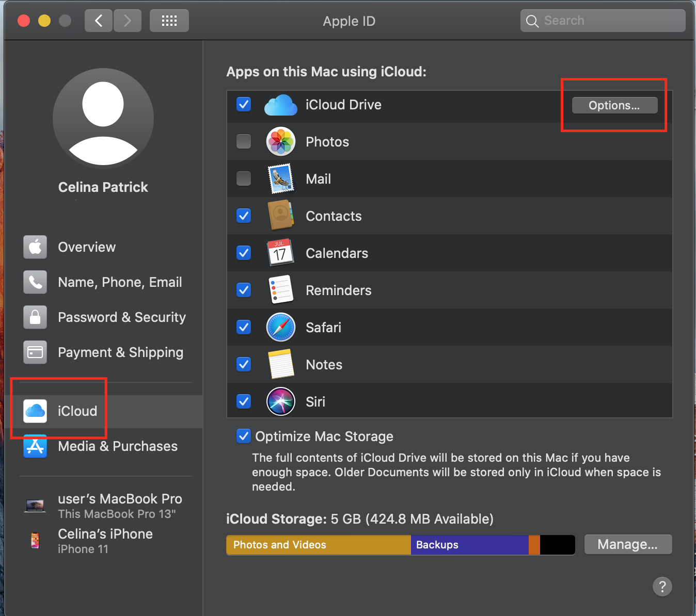
Task: Open Password & Security section
Action: (103, 317)
